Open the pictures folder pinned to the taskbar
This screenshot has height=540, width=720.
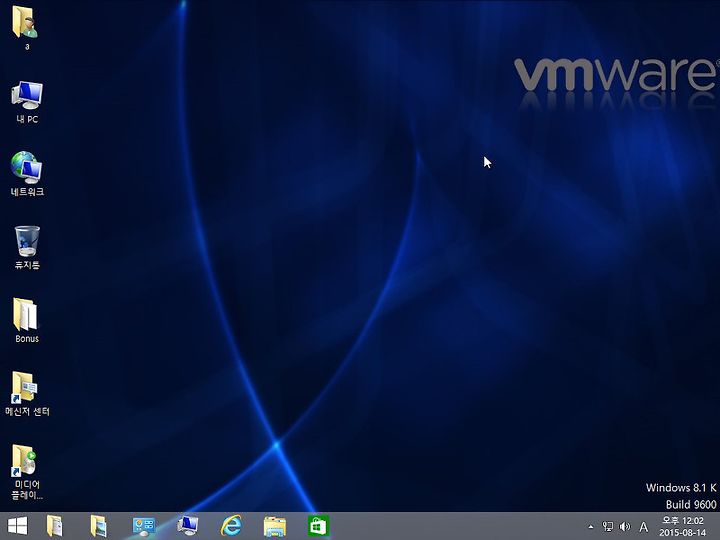(98, 526)
